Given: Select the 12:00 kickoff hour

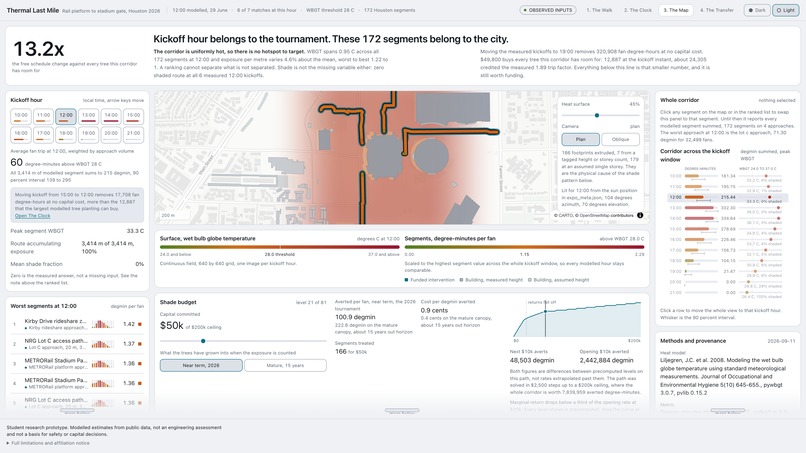Looking at the screenshot, I should coord(66,116).
